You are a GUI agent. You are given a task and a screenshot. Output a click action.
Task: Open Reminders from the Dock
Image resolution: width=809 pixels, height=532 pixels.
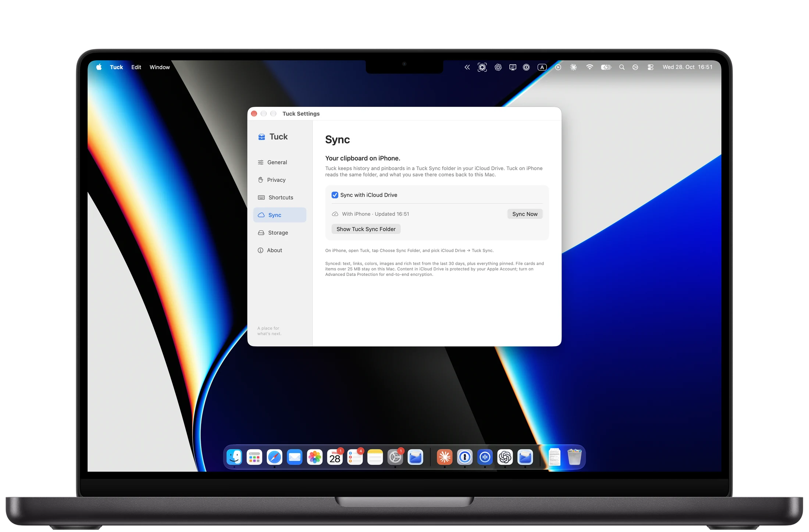click(355, 457)
